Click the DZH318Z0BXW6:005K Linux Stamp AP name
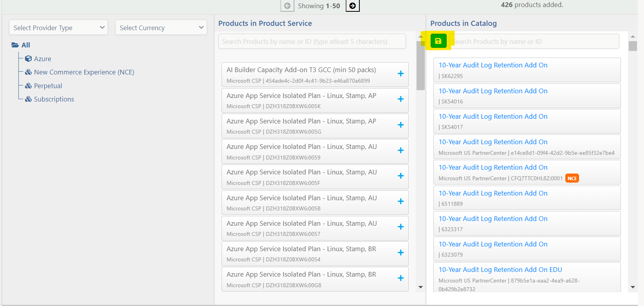 301,96
